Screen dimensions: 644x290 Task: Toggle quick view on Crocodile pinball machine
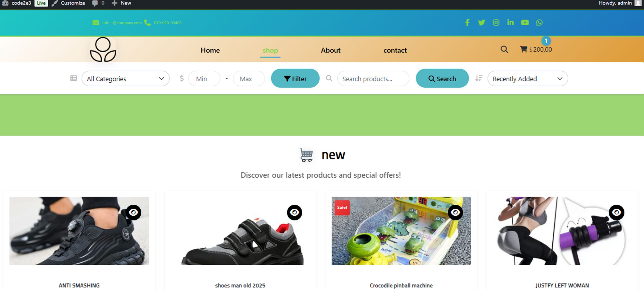point(455,212)
